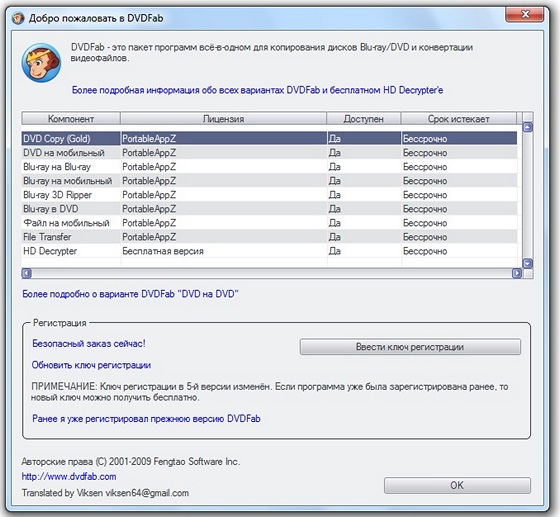560x517 pixels.
Task: Click the OK button
Action: tap(457, 485)
